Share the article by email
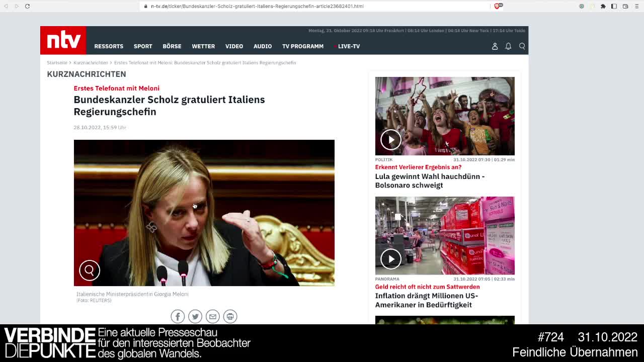 213,316
